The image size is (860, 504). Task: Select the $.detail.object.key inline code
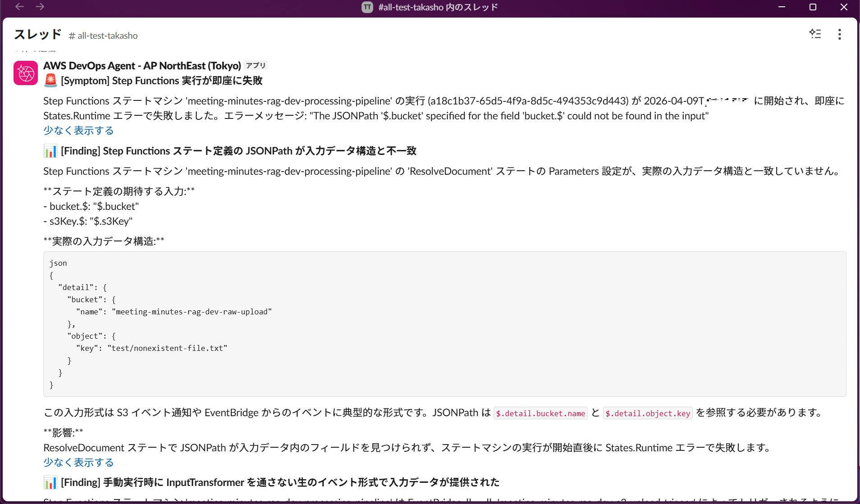[648, 413]
